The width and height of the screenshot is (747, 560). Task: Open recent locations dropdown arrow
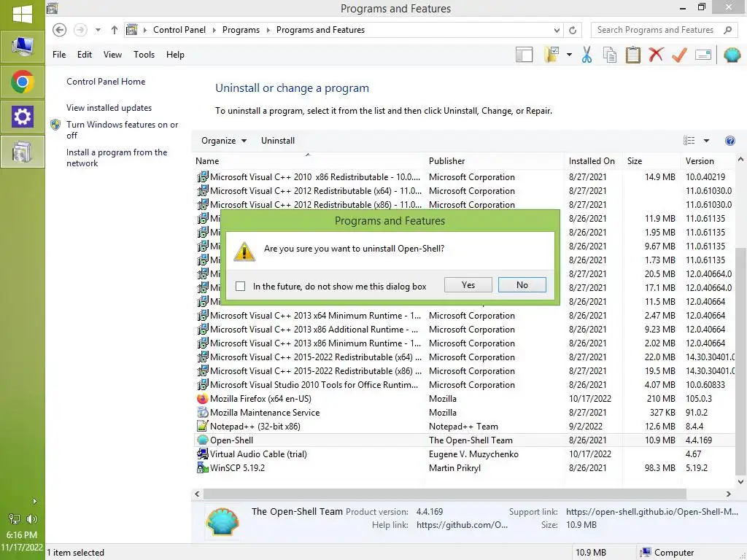coord(98,30)
